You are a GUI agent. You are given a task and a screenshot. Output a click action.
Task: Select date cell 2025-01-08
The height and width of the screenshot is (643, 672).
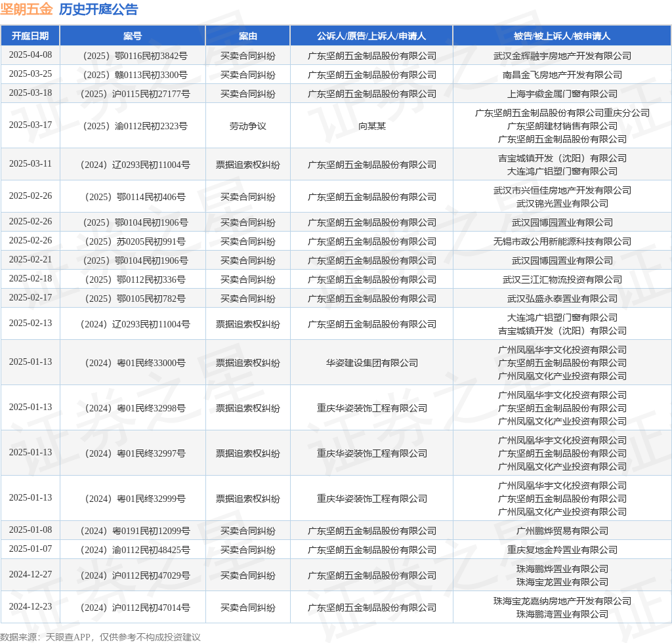[x=30, y=530]
